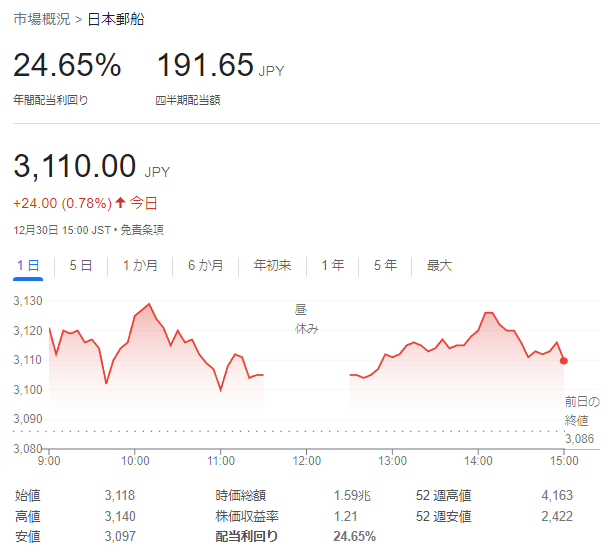The width and height of the screenshot is (609, 556).
Task: Select the 6か月 range tab
Action: (x=205, y=265)
